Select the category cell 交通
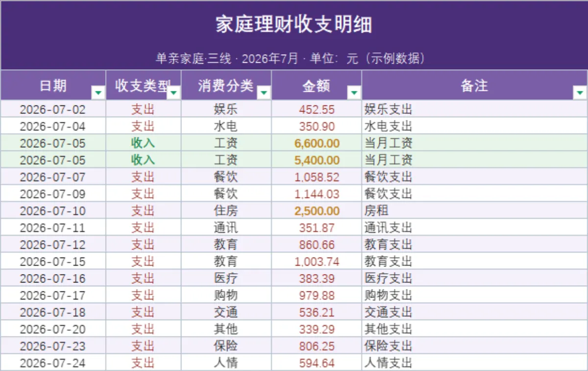 click(226, 312)
